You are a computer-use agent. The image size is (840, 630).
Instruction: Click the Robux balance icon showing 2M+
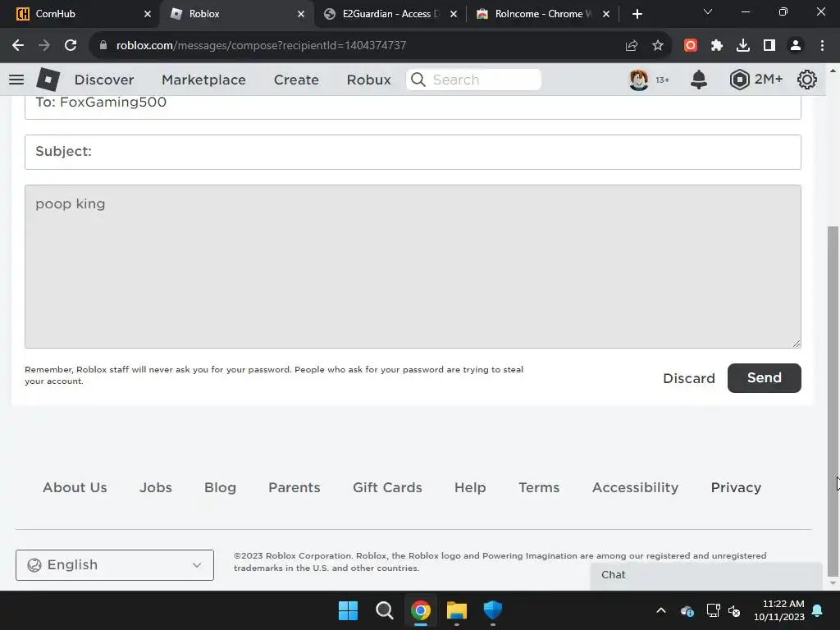[739, 80]
